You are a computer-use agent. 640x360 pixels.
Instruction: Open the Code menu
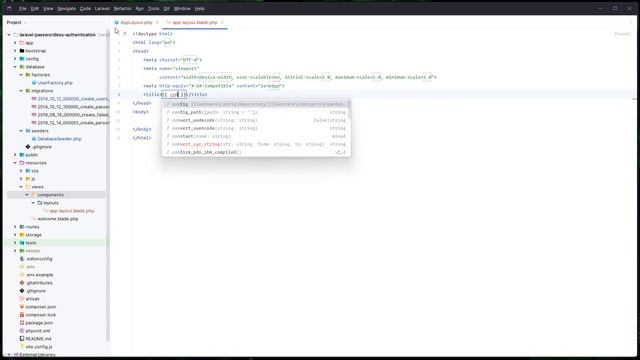(85, 9)
